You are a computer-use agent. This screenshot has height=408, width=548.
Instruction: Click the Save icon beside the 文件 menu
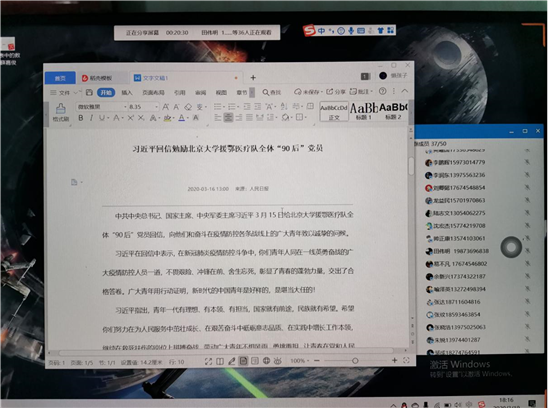pos(89,92)
